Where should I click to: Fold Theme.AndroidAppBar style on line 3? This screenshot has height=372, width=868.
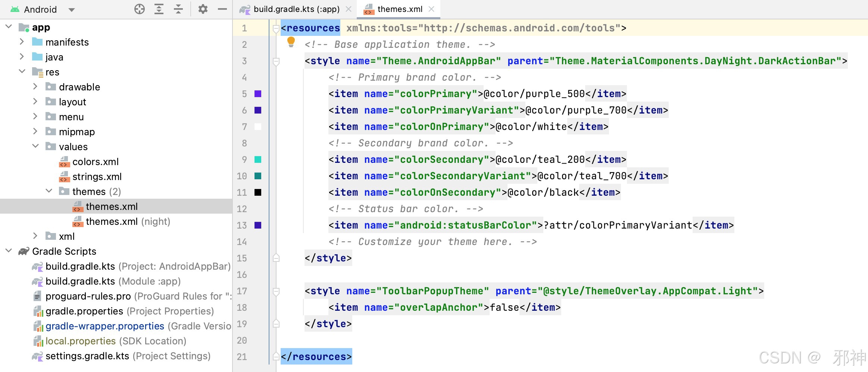(x=276, y=61)
